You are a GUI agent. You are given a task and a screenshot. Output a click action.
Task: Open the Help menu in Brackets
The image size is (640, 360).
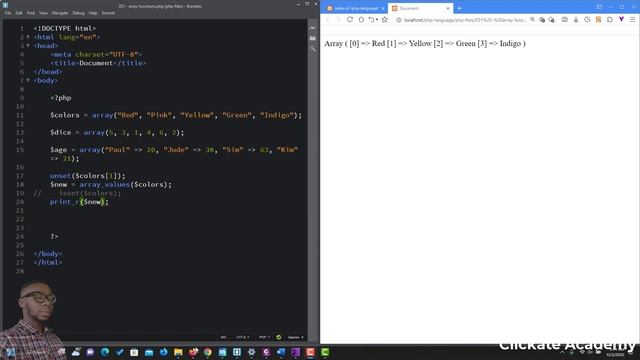point(93,13)
